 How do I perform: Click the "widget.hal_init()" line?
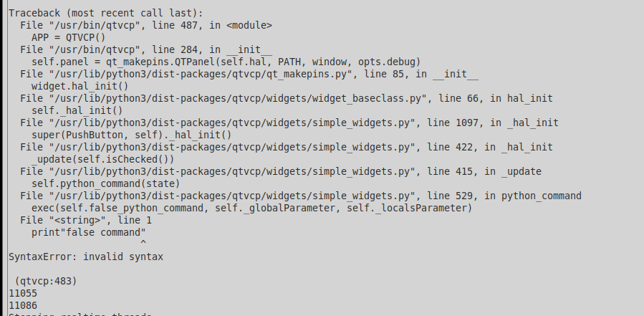80,86
